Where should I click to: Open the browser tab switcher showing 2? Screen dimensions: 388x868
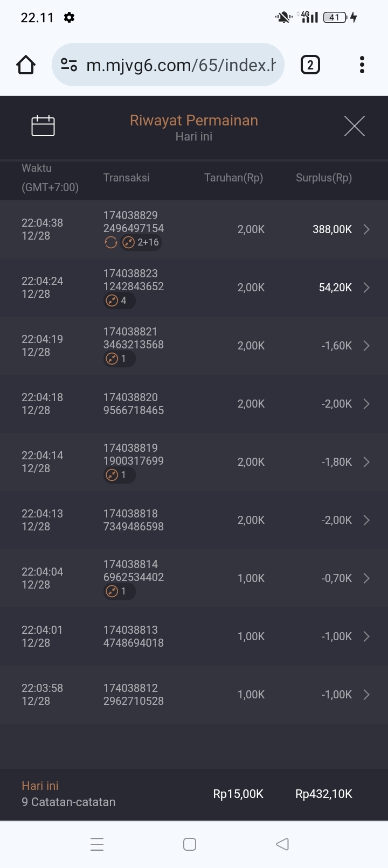click(310, 65)
